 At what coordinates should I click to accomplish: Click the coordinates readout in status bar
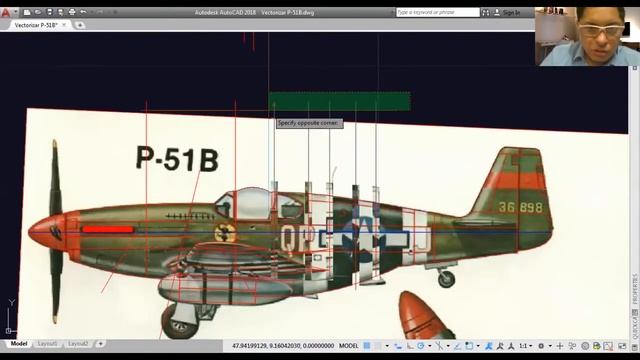tap(283, 346)
